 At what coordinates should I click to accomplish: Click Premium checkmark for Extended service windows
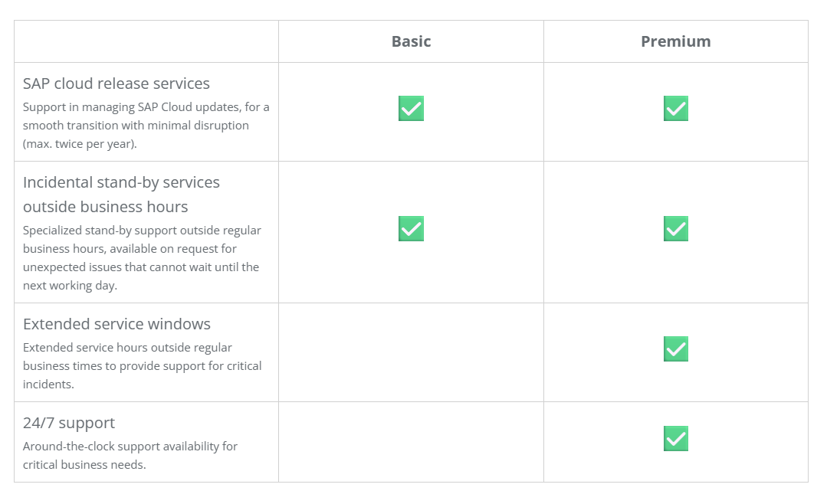[676, 349]
